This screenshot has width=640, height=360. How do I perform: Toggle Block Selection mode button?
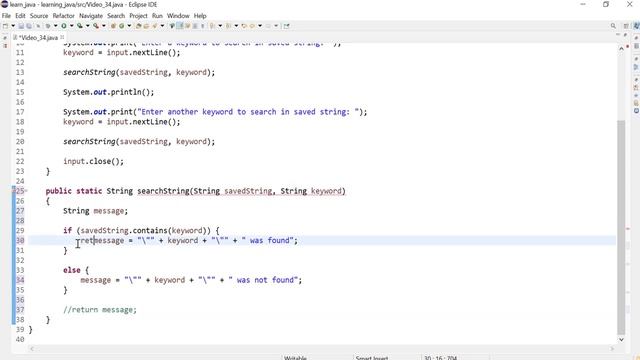pyautogui.click(x=195, y=26)
